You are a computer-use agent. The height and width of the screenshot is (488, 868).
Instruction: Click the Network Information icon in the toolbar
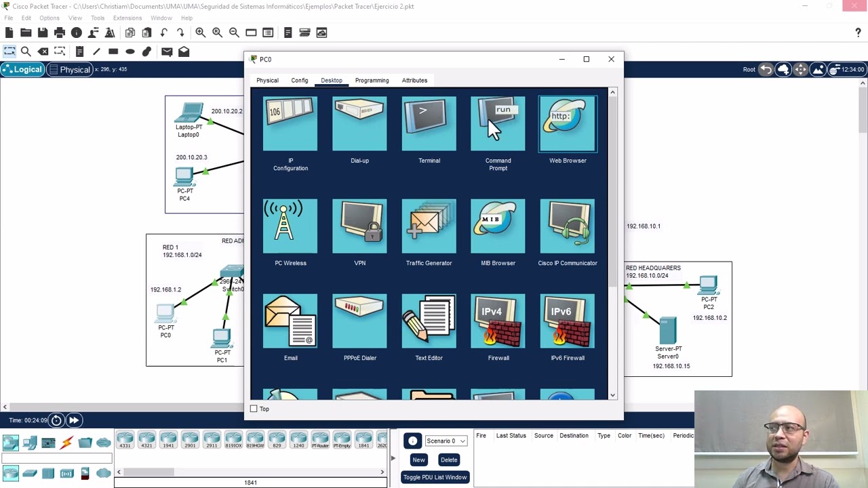click(x=77, y=33)
